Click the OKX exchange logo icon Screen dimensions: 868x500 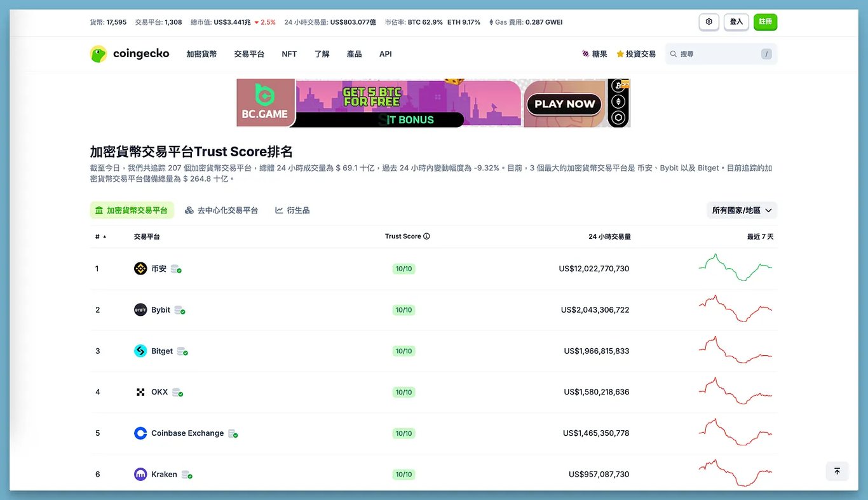click(x=140, y=392)
